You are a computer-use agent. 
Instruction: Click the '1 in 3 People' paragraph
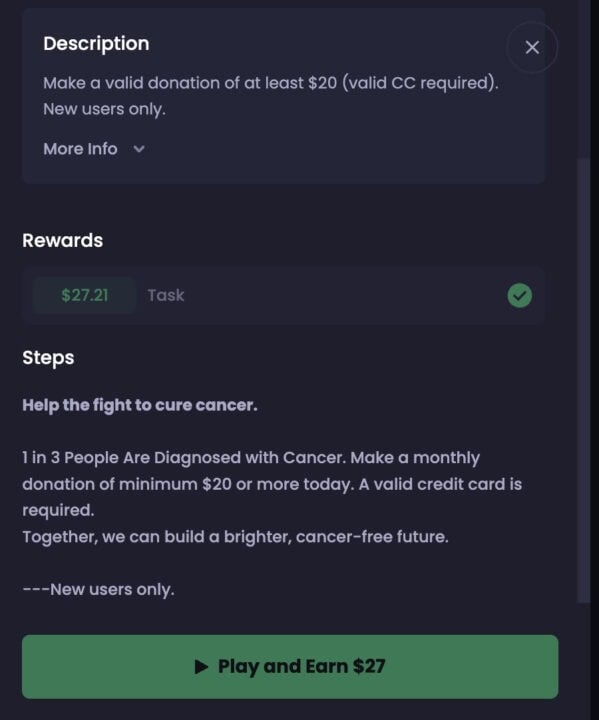pos(272,484)
